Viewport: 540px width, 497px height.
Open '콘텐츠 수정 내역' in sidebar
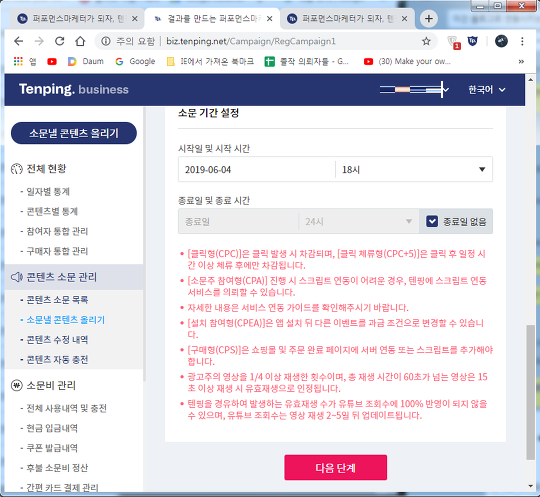point(57,340)
